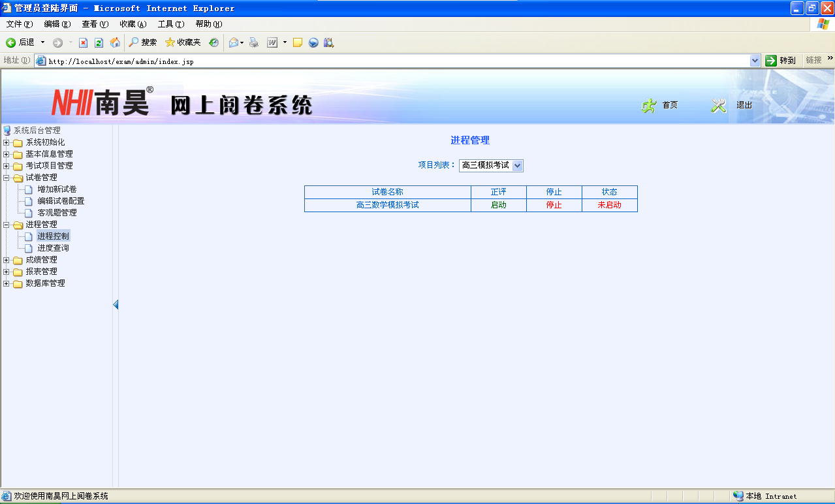The image size is (835, 504).
Task: Click the mail icon in the toolbar
Action: (234, 42)
